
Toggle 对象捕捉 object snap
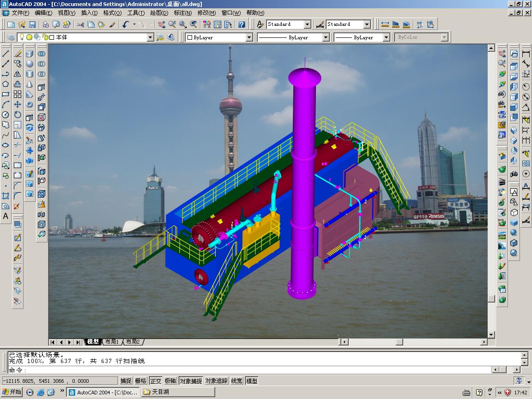191,381
